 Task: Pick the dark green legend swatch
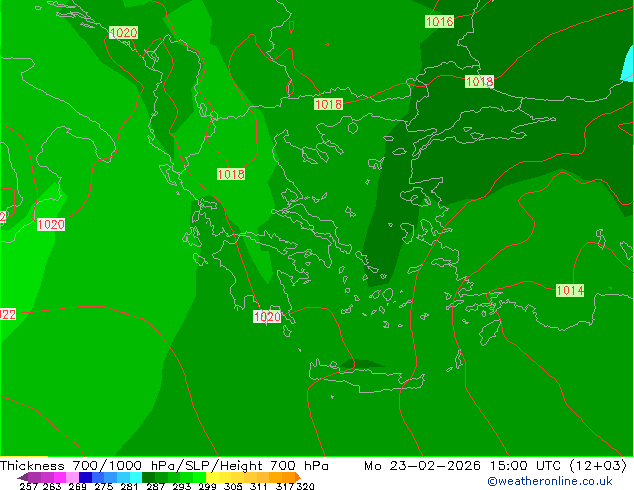(148, 477)
